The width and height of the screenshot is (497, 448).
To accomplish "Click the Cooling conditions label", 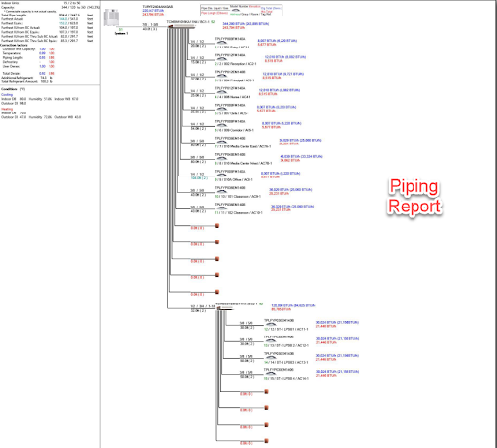I will tap(7, 95).
